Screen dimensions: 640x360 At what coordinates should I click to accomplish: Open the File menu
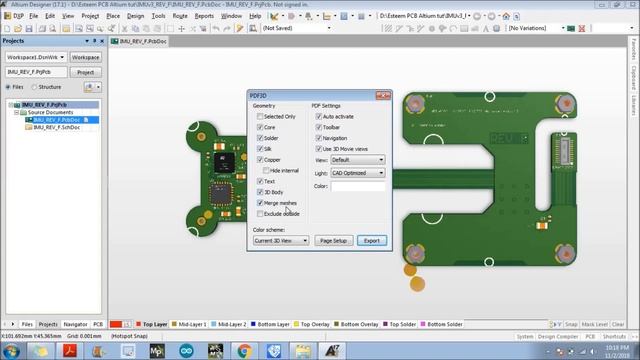pos(33,16)
